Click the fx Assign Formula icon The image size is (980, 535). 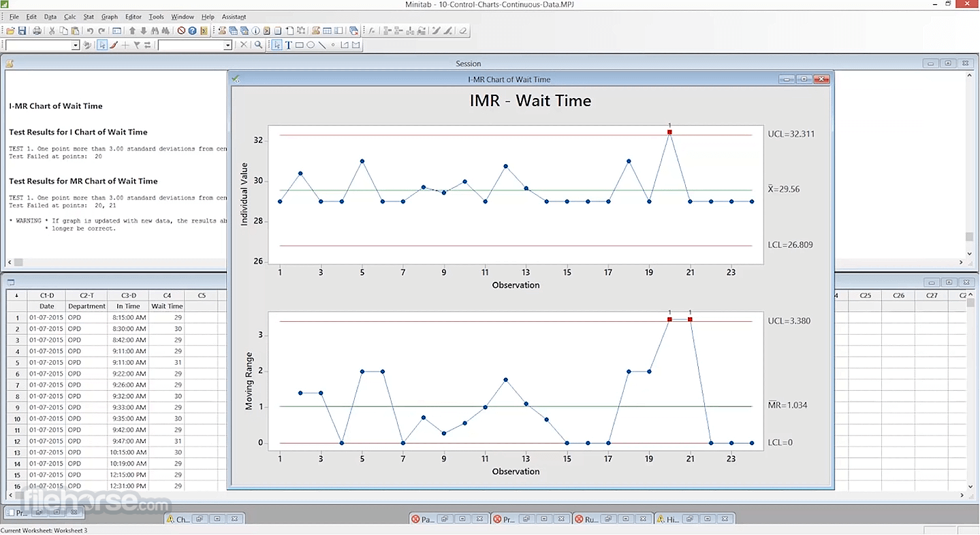372,31
